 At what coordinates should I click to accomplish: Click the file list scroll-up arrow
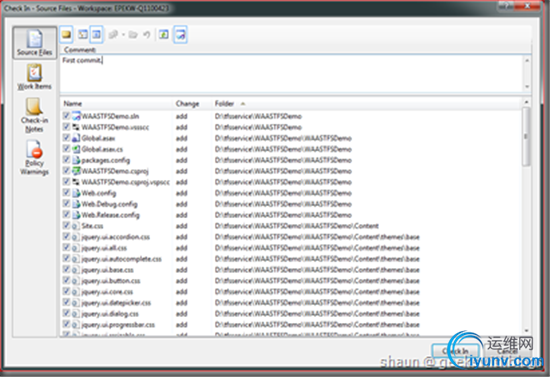click(x=526, y=102)
